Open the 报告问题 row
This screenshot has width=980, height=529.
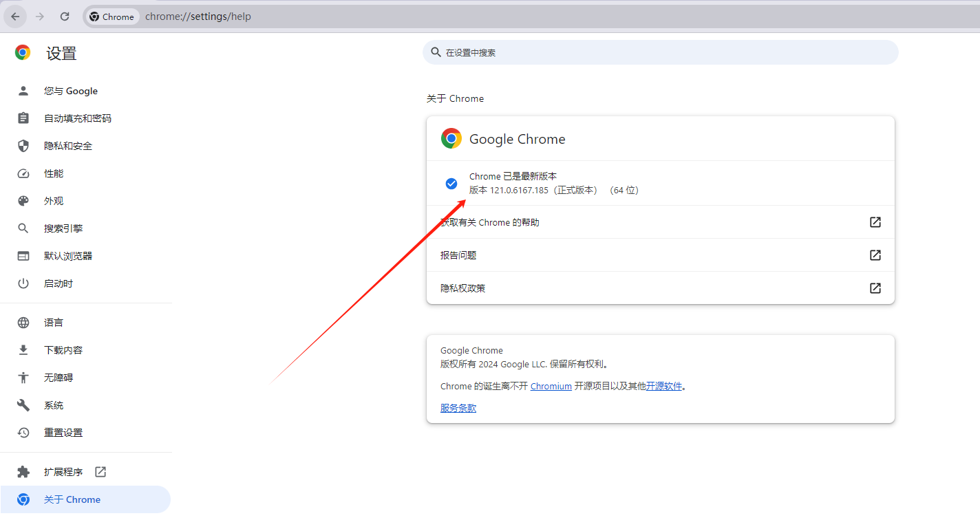point(661,255)
